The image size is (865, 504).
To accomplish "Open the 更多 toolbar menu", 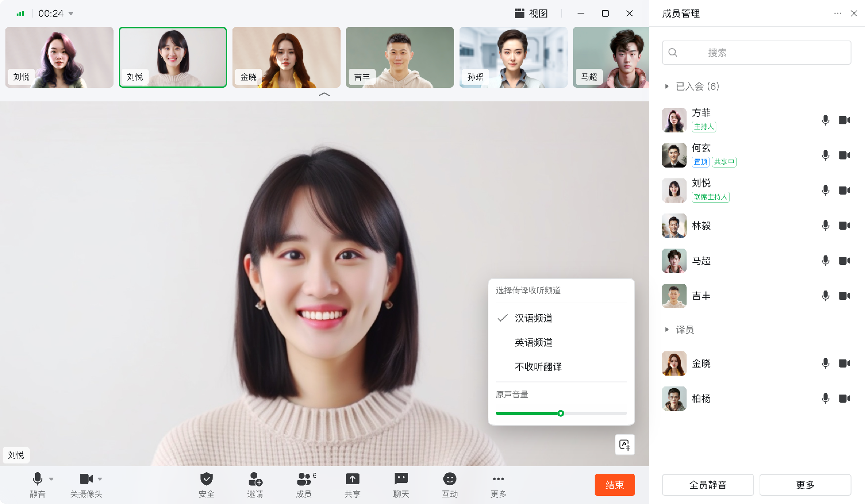I will tap(498, 479).
